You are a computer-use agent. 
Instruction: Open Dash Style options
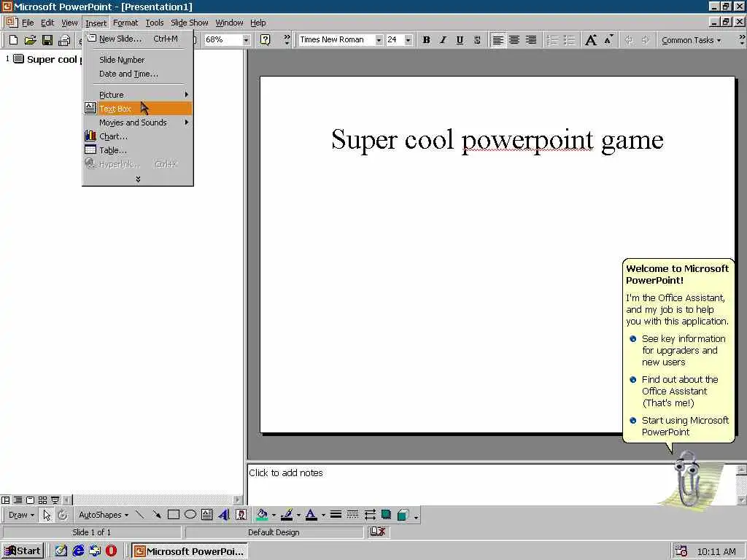click(352, 515)
